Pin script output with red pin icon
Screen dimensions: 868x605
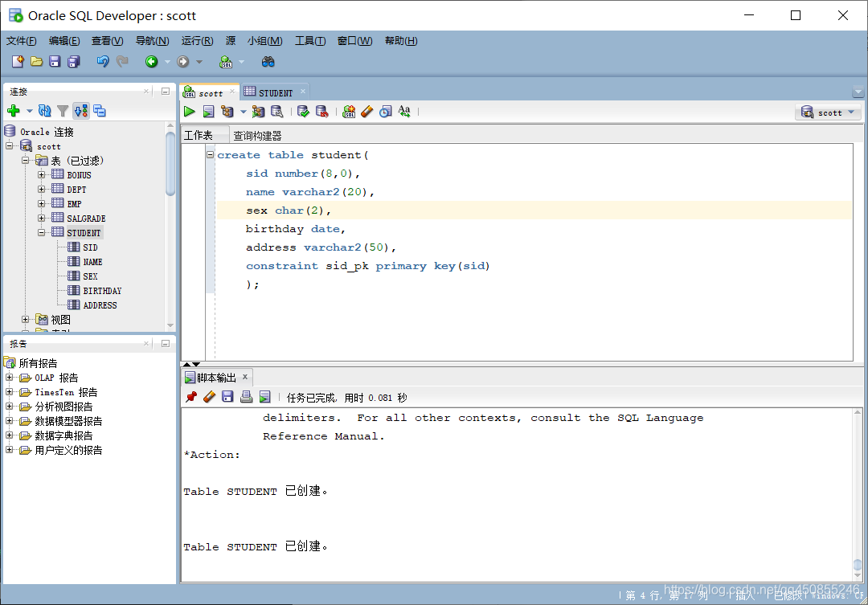[191, 397]
